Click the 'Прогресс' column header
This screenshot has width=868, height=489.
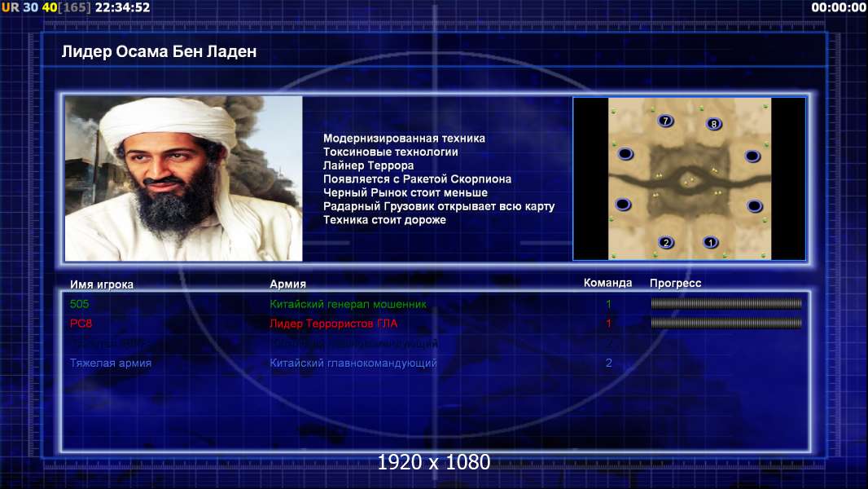point(675,283)
